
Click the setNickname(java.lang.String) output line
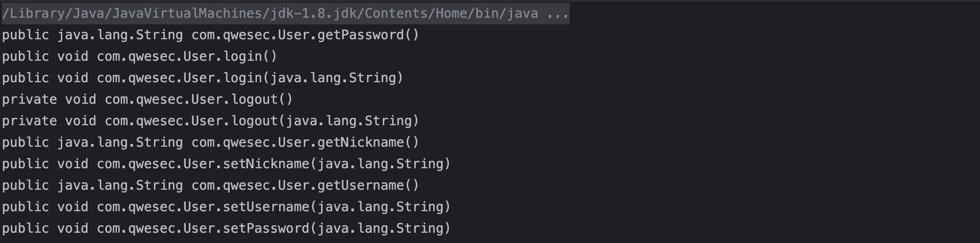click(x=226, y=164)
